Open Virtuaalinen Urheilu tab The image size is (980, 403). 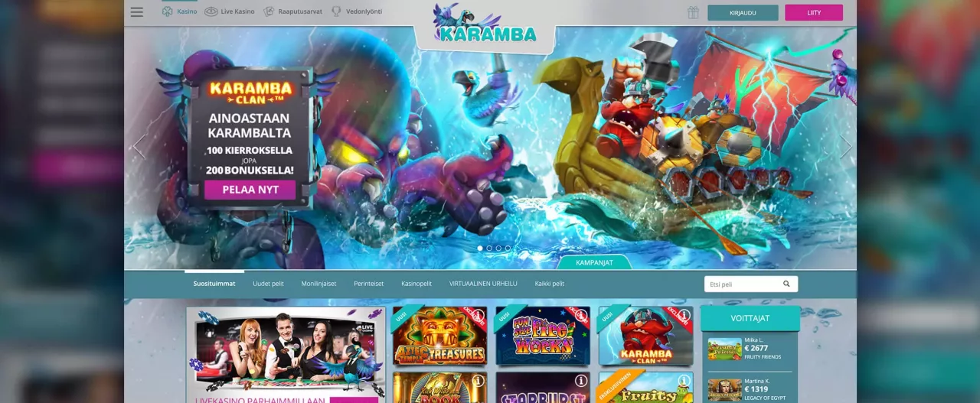click(483, 284)
